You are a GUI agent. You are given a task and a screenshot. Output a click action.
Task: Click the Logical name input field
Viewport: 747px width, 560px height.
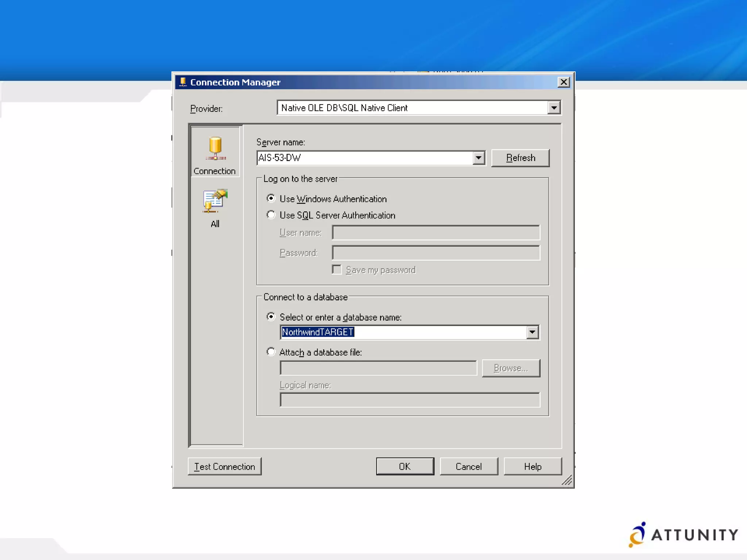pyautogui.click(x=410, y=400)
